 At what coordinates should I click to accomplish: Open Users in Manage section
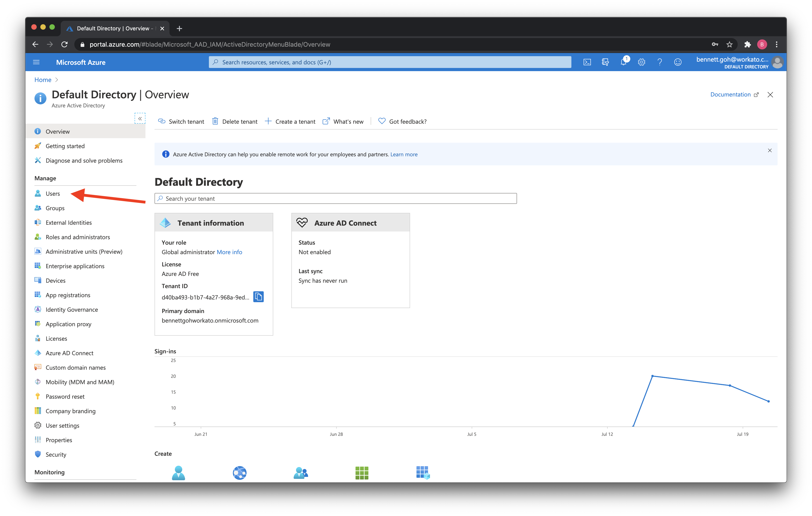53,193
